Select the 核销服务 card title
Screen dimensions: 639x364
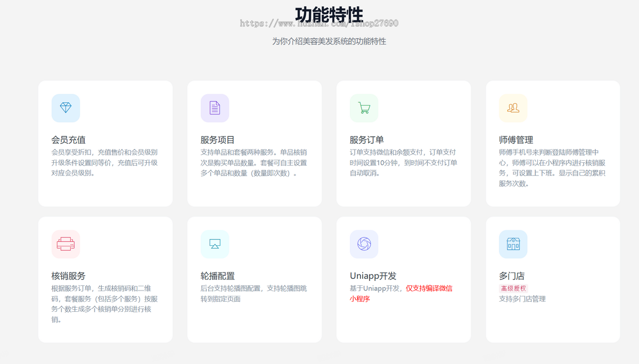(x=69, y=276)
